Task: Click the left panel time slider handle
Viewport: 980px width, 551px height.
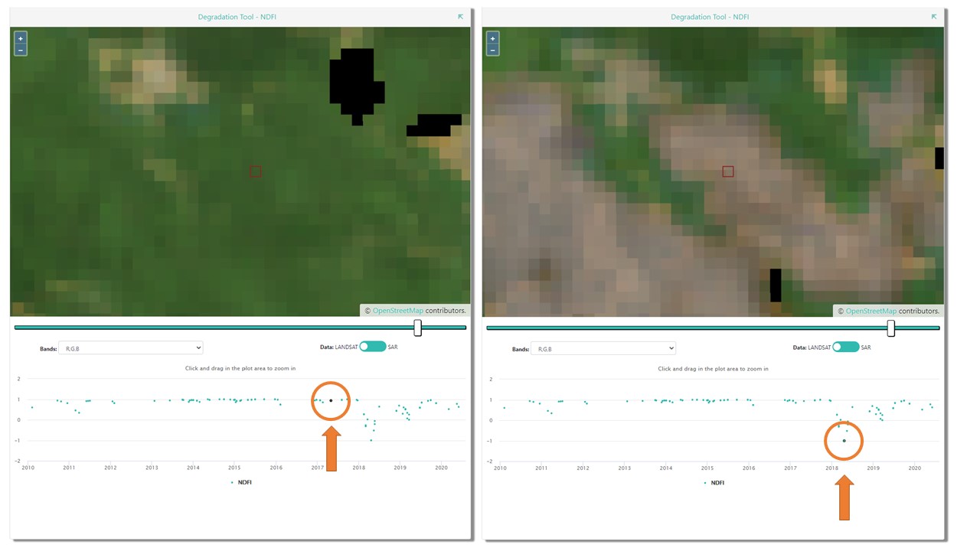Action: (x=417, y=327)
